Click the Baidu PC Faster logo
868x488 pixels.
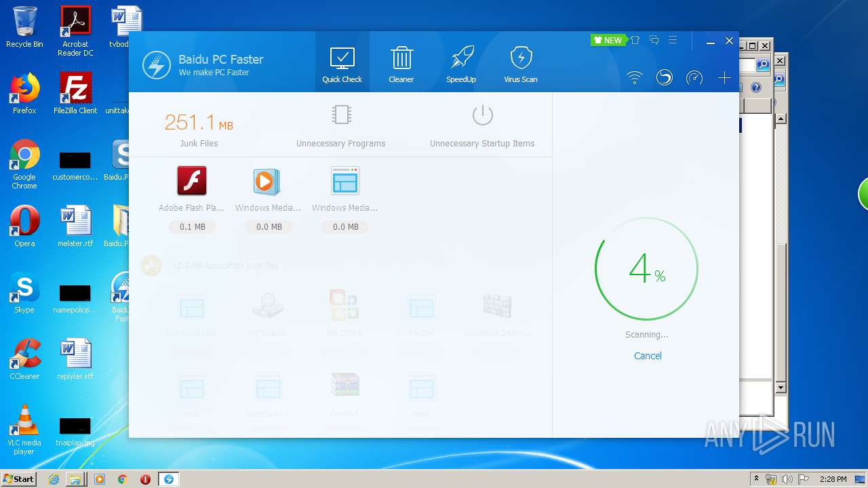pos(156,65)
